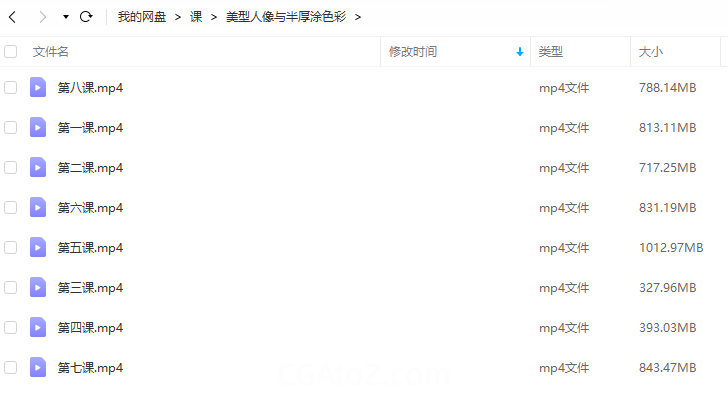Refresh the current folder listing
Image resolution: width=728 pixels, height=405 pixels.
86,17
